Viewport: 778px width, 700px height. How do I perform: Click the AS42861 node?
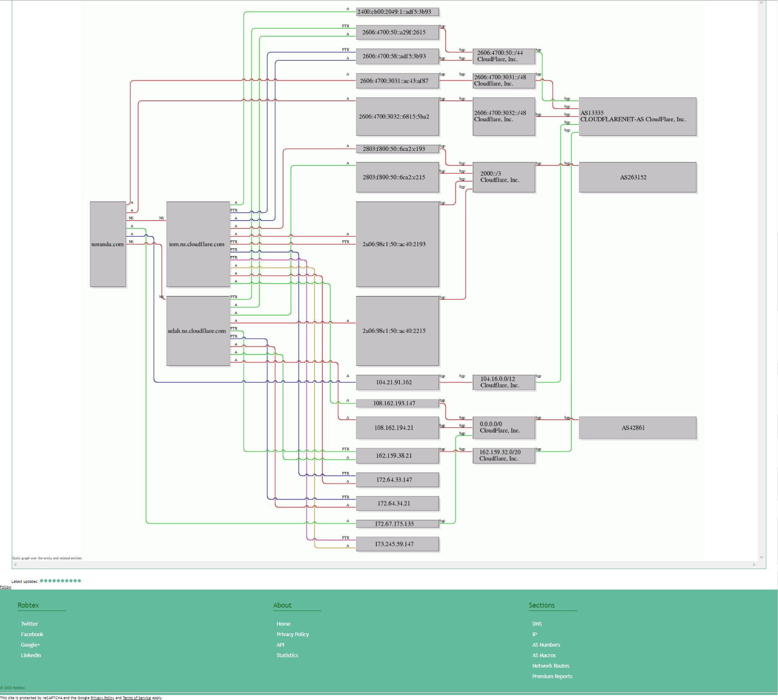point(638,427)
